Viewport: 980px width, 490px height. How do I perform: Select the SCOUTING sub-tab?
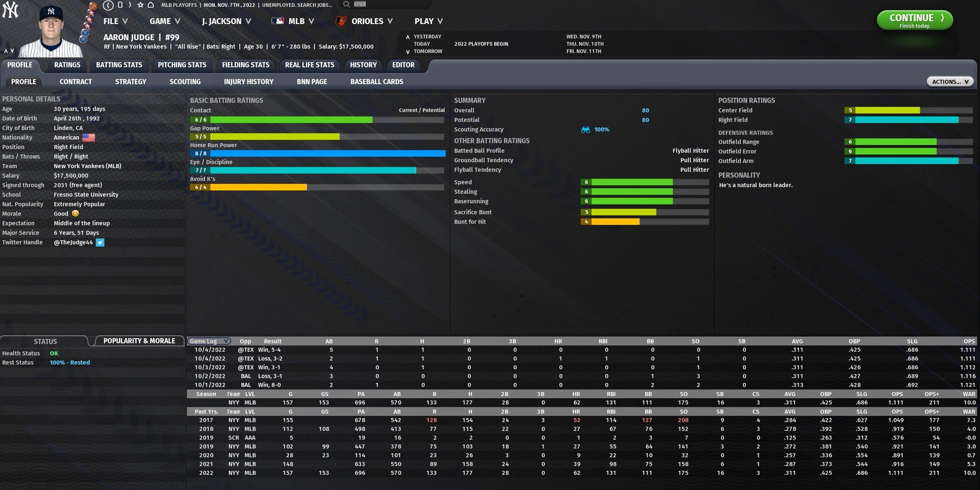(185, 82)
